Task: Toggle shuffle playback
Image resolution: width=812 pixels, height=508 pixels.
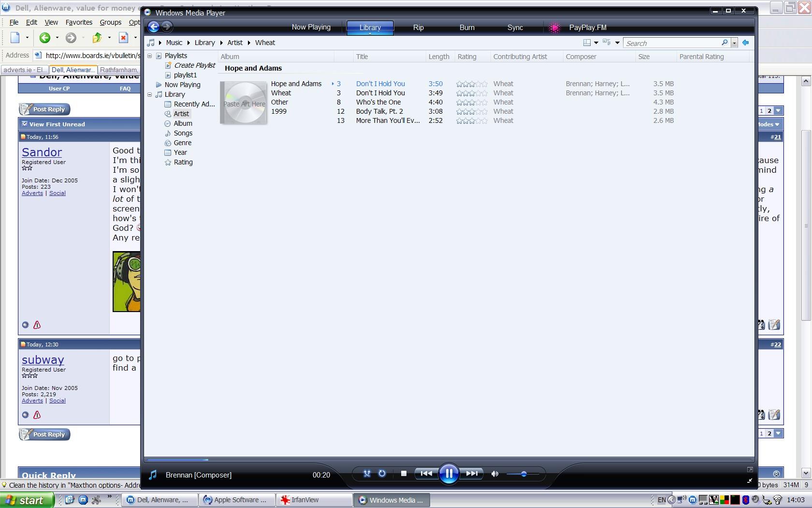Action: click(x=367, y=474)
